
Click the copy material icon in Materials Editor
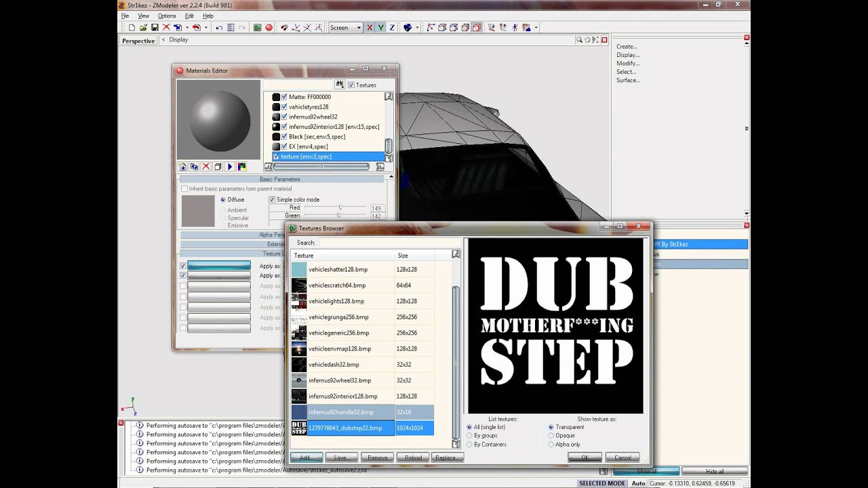click(x=194, y=166)
